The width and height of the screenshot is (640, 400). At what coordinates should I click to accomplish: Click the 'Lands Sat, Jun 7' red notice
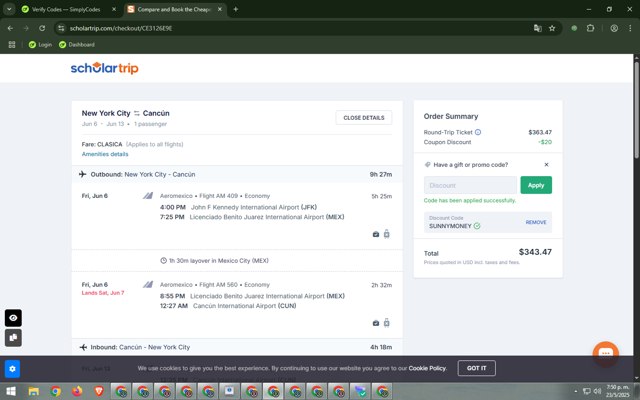103,293
